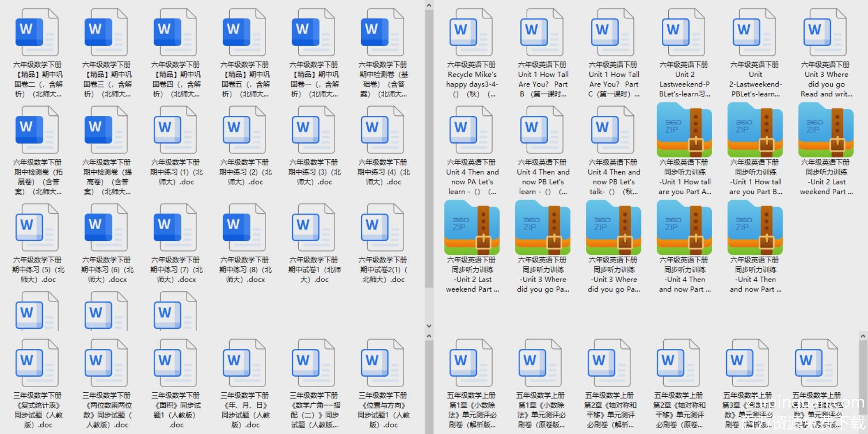The width and height of the screenshot is (868, 434).
Task: Open 三年级《位置与方向》同步试题1 file
Action: click(x=382, y=364)
